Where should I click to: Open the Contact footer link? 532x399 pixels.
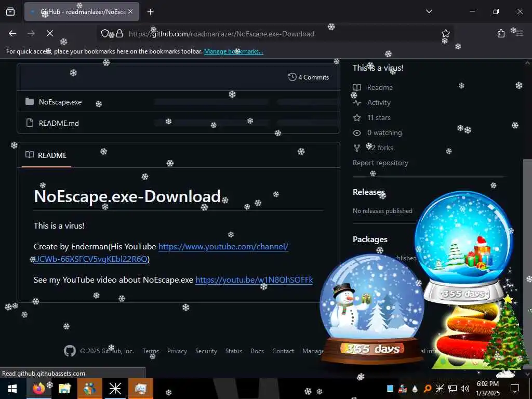click(x=283, y=351)
